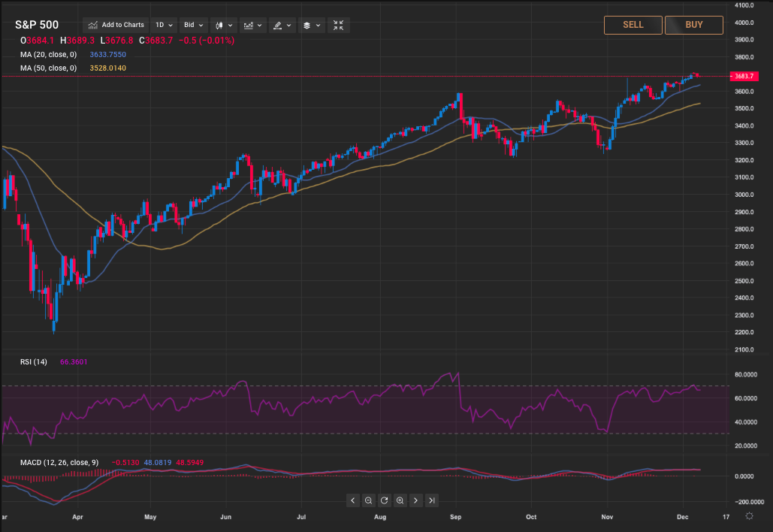Screen dimensions: 773x532
Task: Click the MACD signal value 48.5949
Action: tap(190, 462)
